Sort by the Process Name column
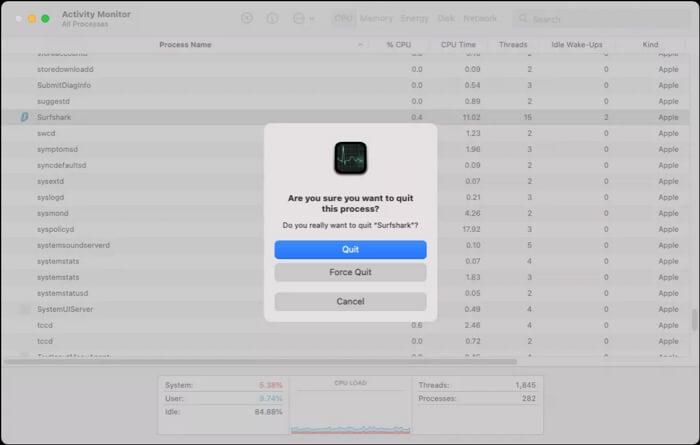 click(x=185, y=45)
